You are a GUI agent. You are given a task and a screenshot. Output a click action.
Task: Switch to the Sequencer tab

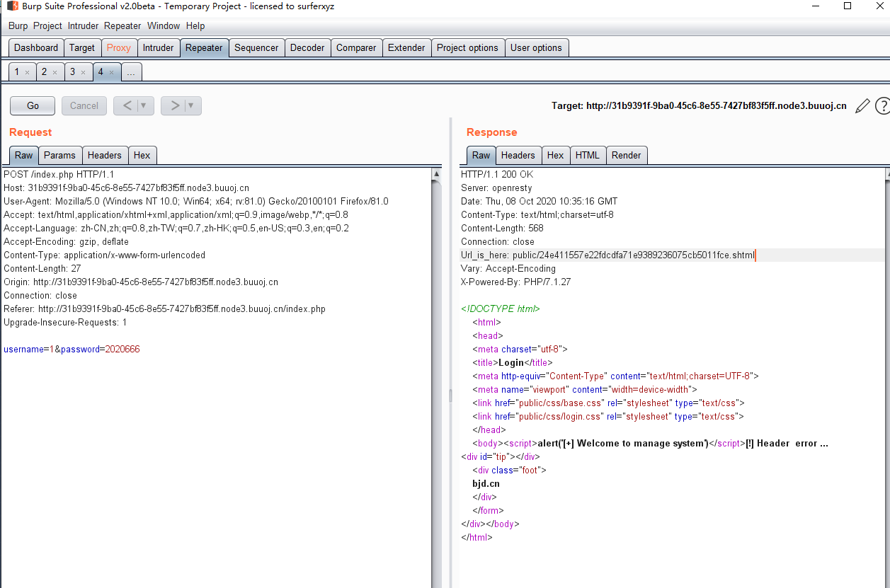[256, 48]
